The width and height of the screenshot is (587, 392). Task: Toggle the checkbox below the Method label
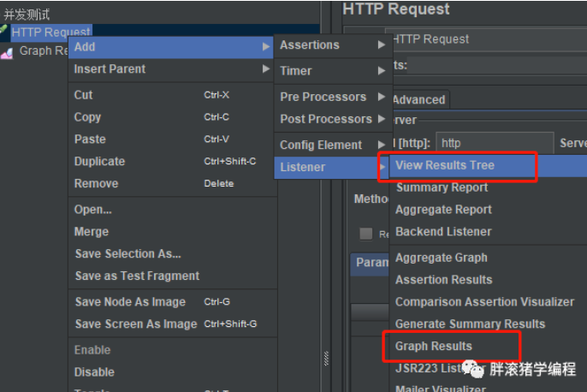tap(365, 234)
